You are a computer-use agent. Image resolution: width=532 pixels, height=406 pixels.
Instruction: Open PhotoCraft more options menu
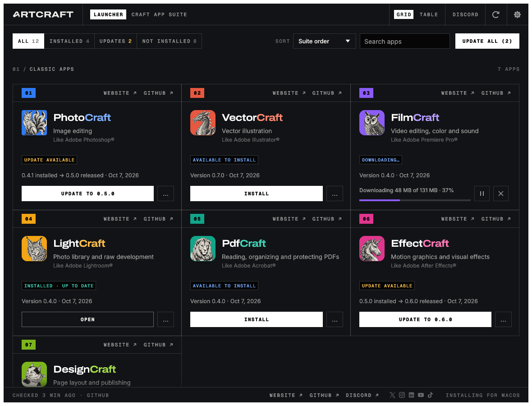click(165, 194)
